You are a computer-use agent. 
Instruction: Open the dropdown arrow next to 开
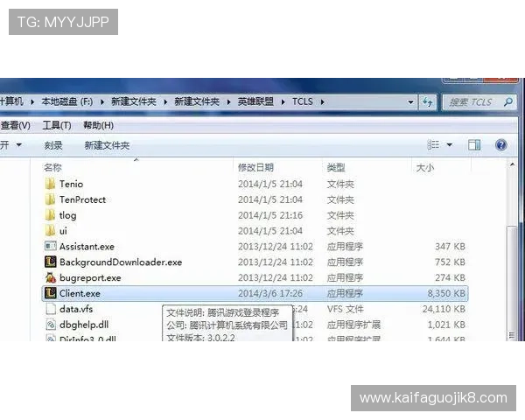pyautogui.click(x=19, y=145)
